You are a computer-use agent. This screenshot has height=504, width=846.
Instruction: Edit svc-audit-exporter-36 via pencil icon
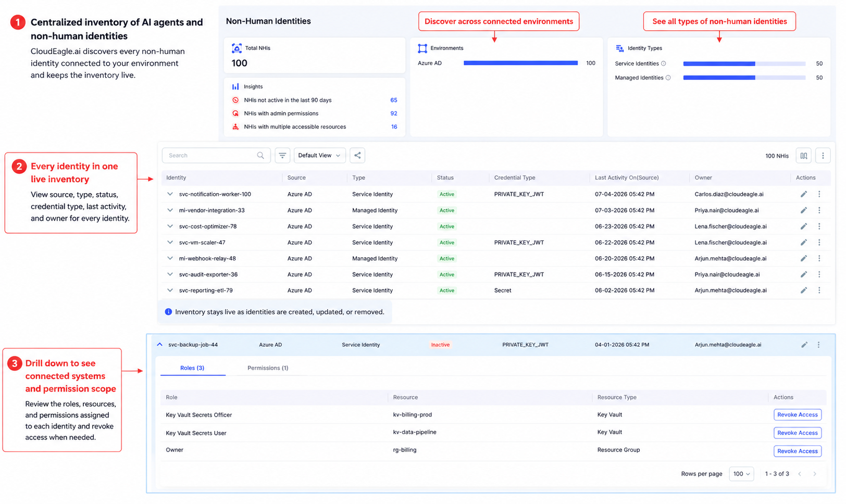[x=804, y=274]
